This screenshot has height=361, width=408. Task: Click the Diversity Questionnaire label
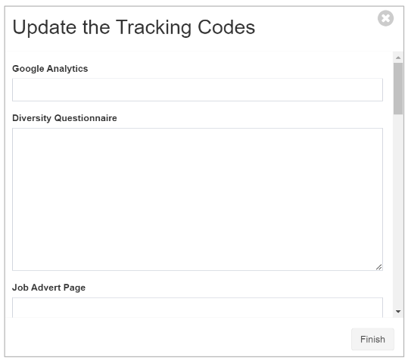point(64,118)
